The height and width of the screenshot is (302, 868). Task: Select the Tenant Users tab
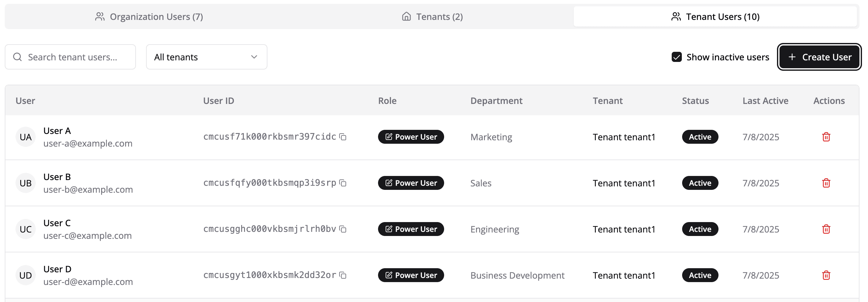pos(716,16)
